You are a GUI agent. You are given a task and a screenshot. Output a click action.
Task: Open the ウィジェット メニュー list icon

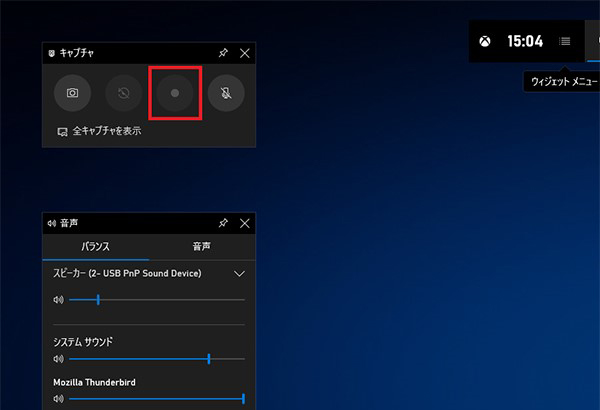pyautogui.click(x=565, y=41)
